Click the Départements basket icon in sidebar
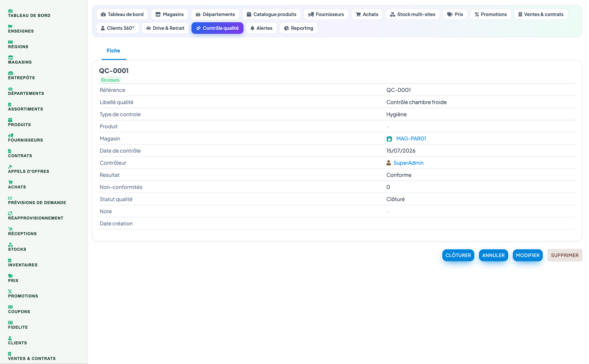Screen dimensions: 589x364 point(10,89)
